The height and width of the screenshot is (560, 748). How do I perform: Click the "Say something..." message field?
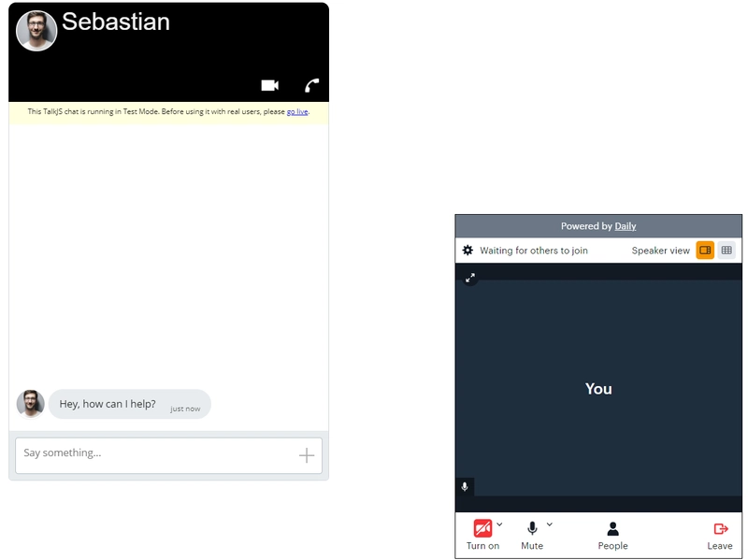(x=154, y=454)
